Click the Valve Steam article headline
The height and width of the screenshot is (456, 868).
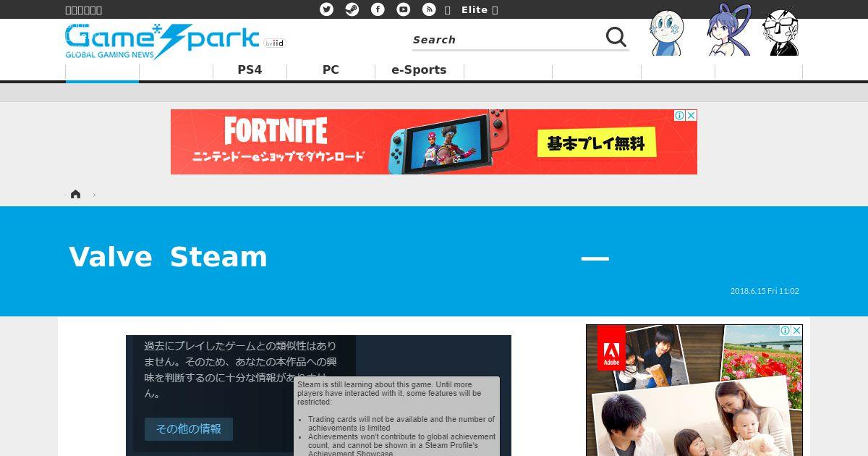(340, 257)
